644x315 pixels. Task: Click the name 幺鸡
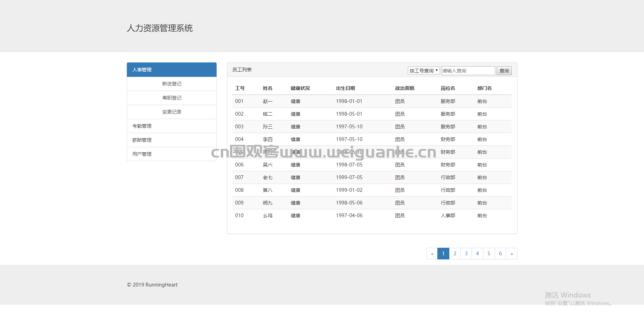(268, 215)
